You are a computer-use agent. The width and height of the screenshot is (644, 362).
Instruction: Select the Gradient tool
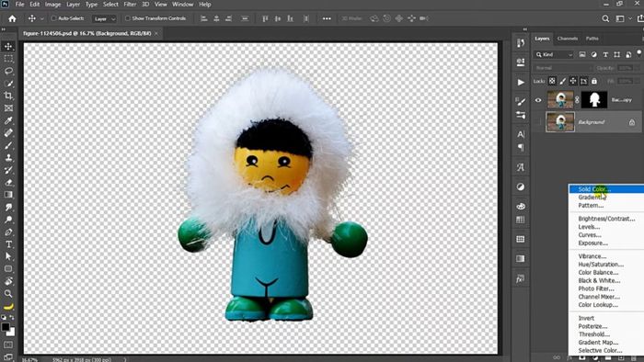(x=8, y=195)
